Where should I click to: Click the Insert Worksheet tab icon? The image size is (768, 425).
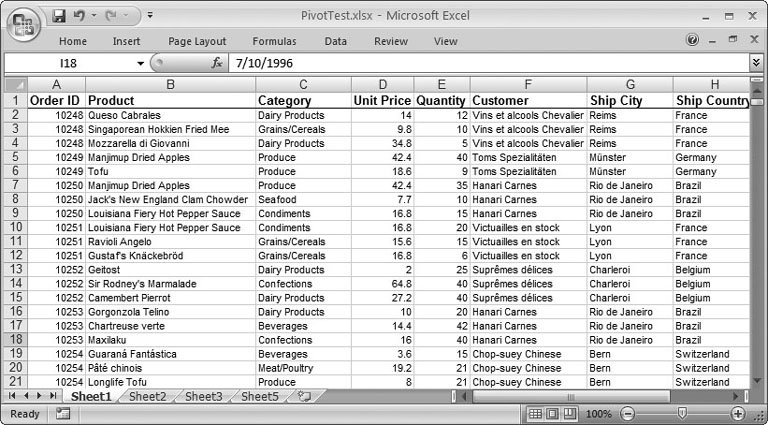point(304,397)
